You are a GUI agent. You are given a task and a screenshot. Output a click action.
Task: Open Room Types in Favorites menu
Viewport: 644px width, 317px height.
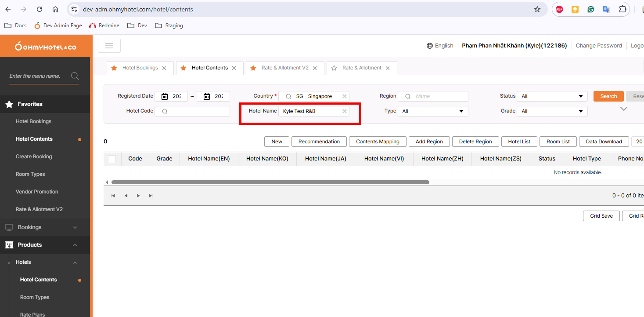coord(30,174)
